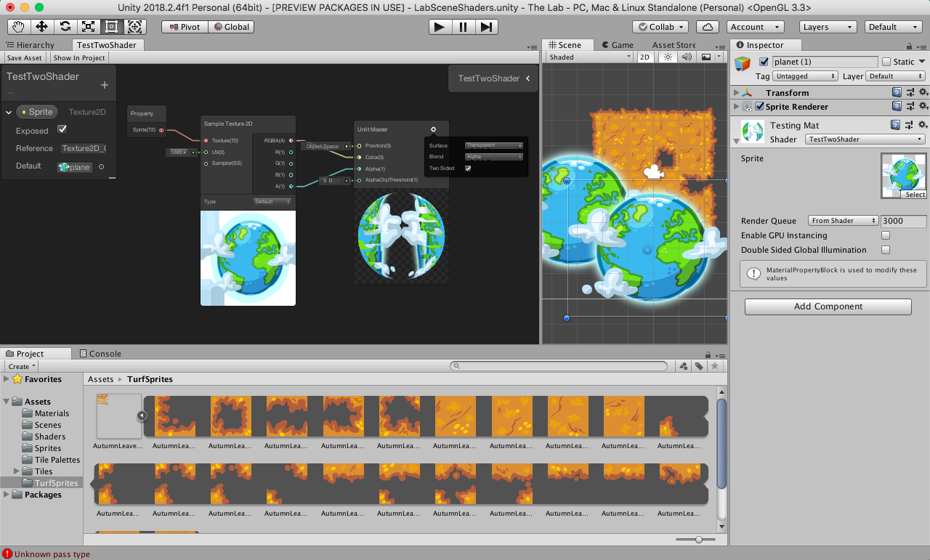Screen dimensions: 930x560
Task: Toggle Double Sided Global Illumination checkbox
Action: coord(886,250)
